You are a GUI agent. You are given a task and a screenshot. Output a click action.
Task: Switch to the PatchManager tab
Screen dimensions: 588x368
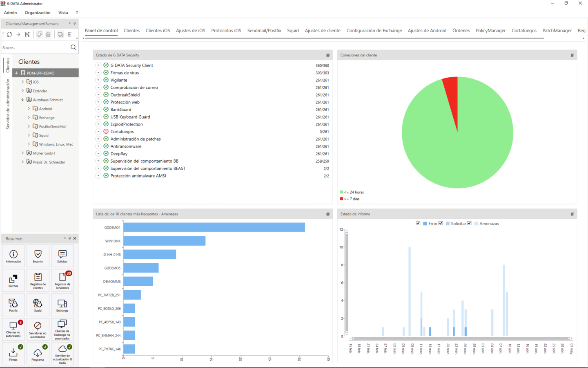pos(557,31)
